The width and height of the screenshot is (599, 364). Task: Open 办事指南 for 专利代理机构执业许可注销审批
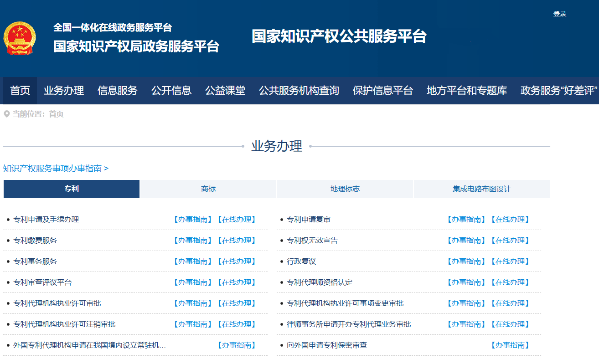[192, 324]
